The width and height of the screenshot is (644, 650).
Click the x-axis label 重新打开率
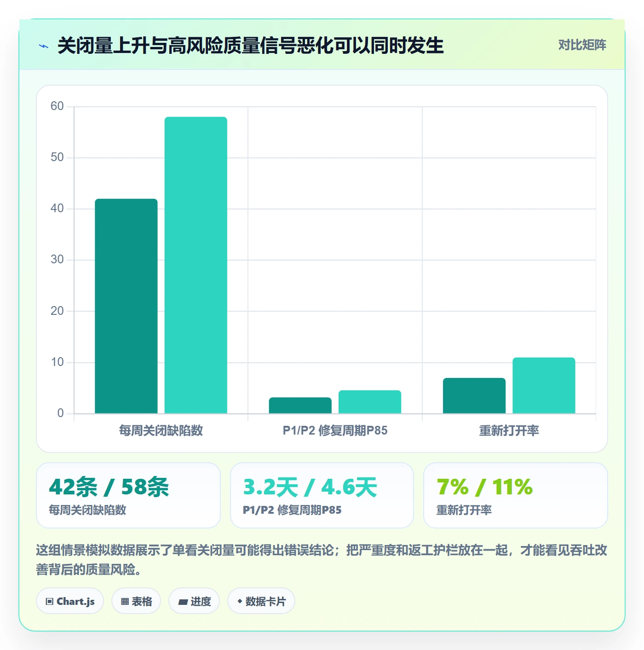coord(509,430)
